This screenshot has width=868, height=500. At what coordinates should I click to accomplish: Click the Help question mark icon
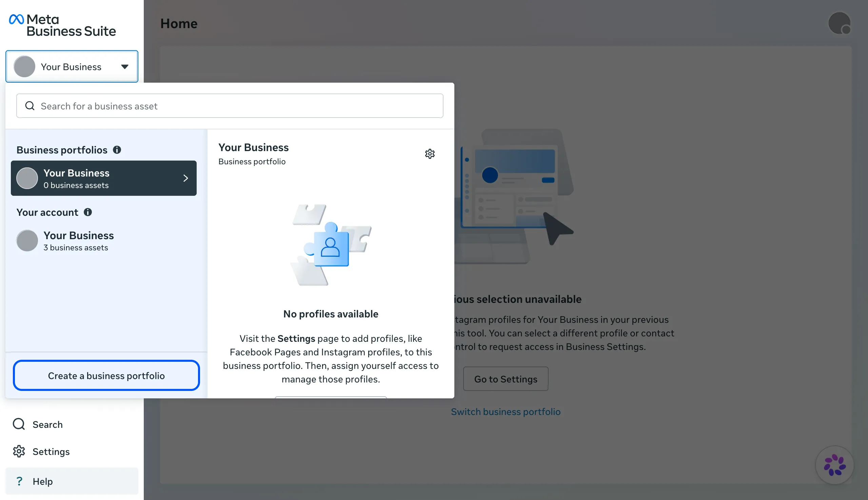click(x=19, y=481)
